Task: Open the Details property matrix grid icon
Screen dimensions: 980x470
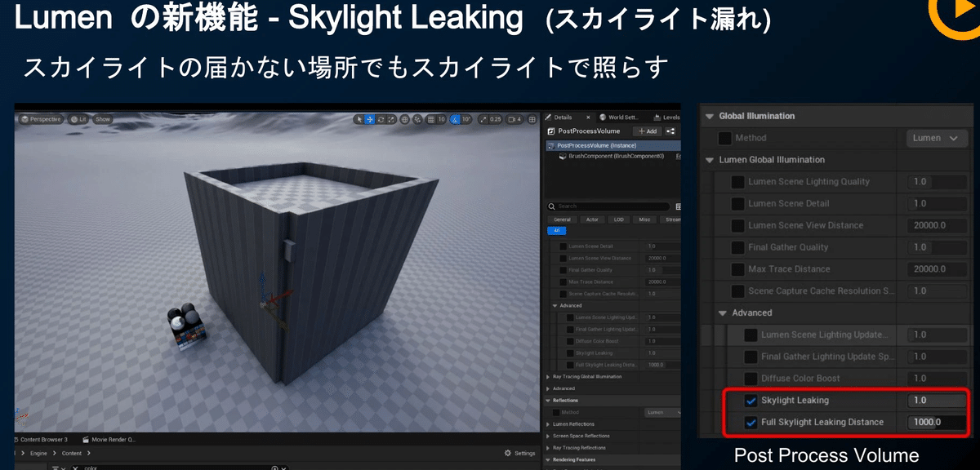Action: [678, 206]
